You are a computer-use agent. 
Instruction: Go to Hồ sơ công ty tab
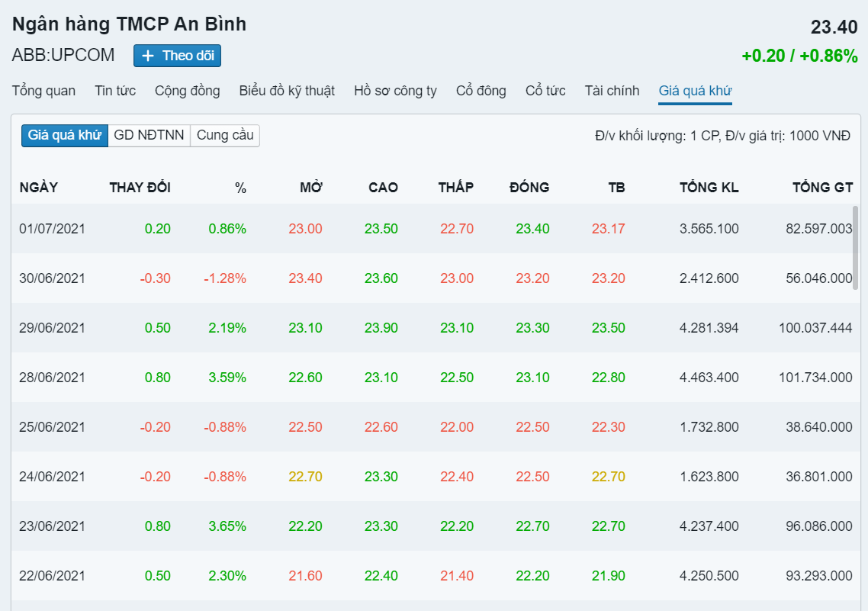[395, 91]
